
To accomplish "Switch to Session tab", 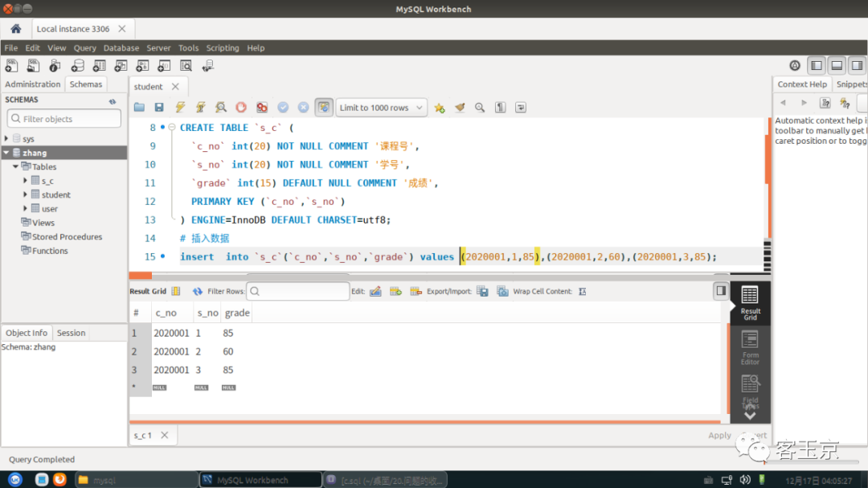I will (x=71, y=333).
